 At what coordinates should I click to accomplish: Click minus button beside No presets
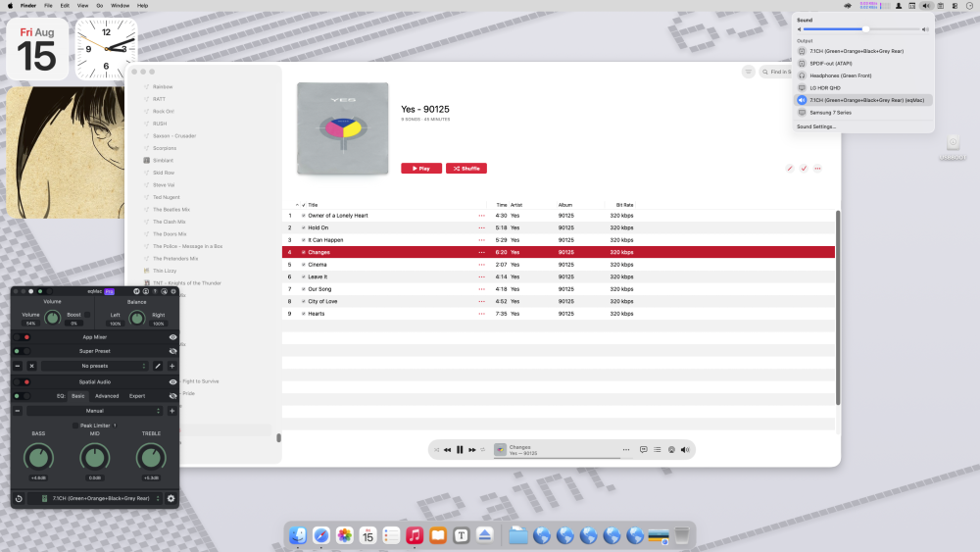coord(18,366)
